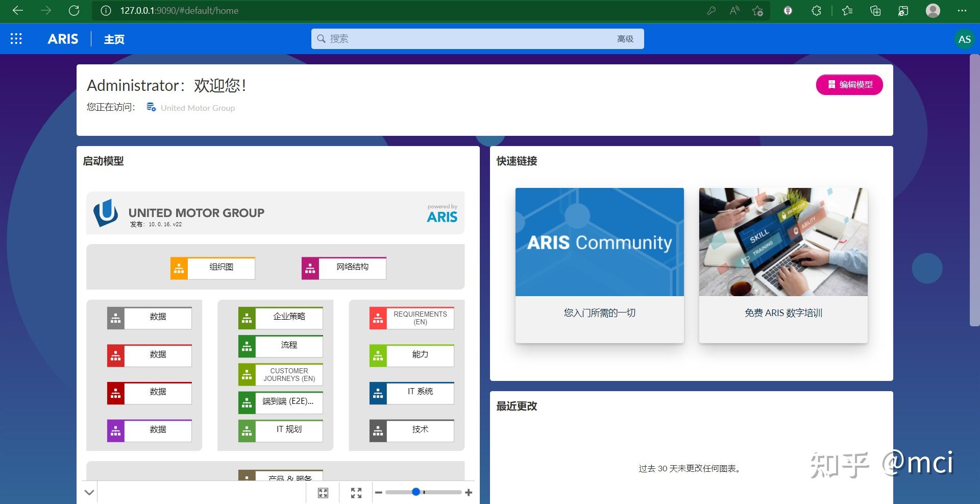Image resolution: width=980 pixels, height=504 pixels.
Task: Click the dark red 数据 tile icon
Action: (116, 393)
